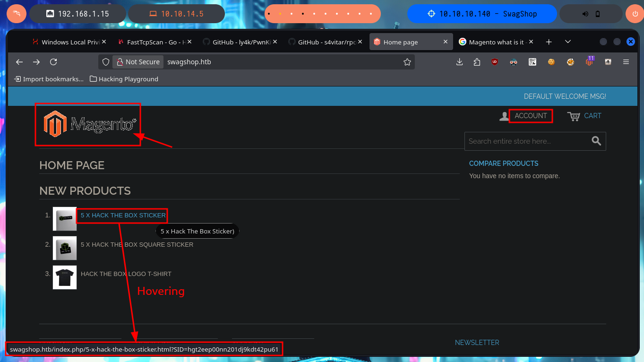The width and height of the screenshot is (644, 362).
Task: Click the 10.10.14.5 VPN address widget
Action: point(176,14)
